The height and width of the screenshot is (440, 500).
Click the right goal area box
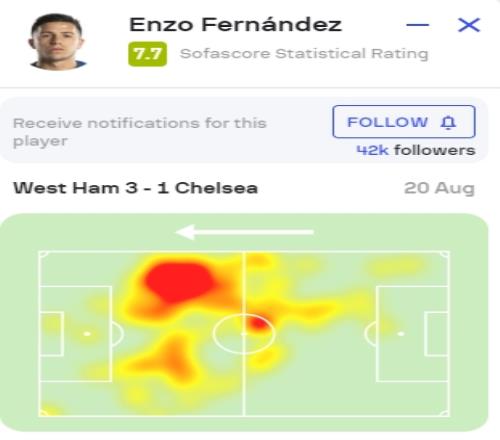point(437,334)
